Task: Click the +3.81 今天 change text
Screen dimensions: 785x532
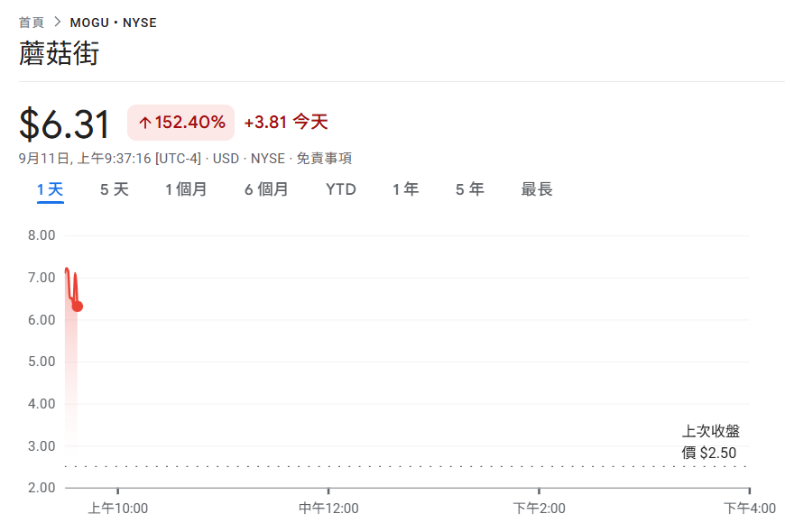Action: (x=286, y=122)
